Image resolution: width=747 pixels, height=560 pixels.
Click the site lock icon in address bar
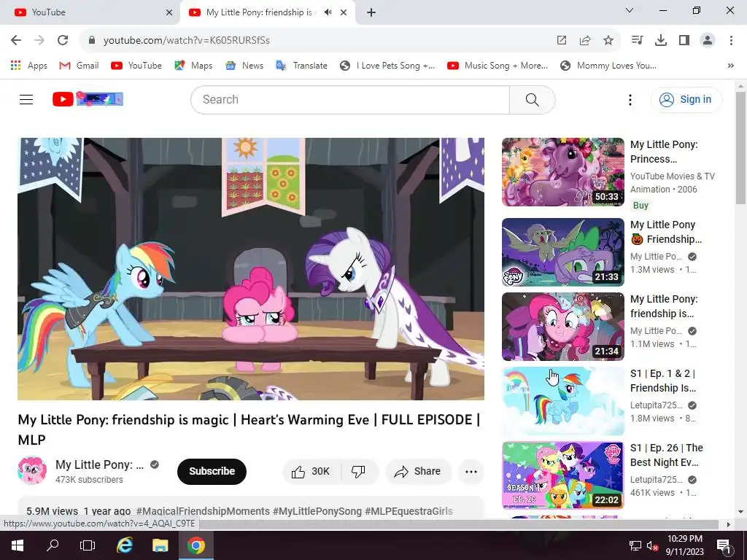[92, 40]
